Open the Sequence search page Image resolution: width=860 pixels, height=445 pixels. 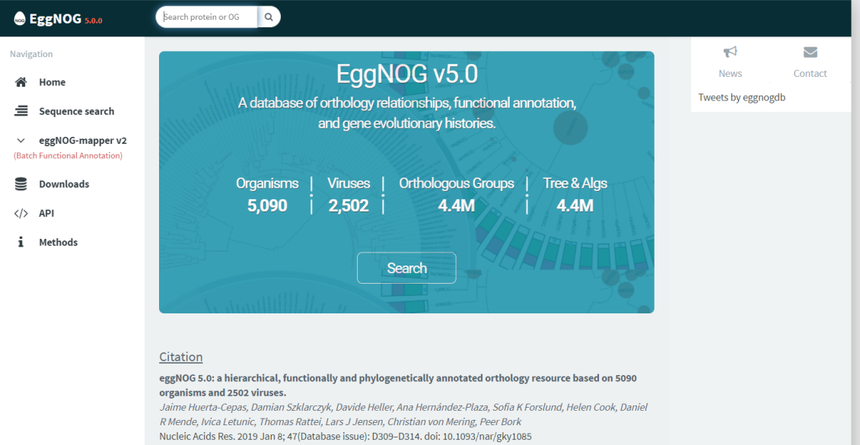77,111
